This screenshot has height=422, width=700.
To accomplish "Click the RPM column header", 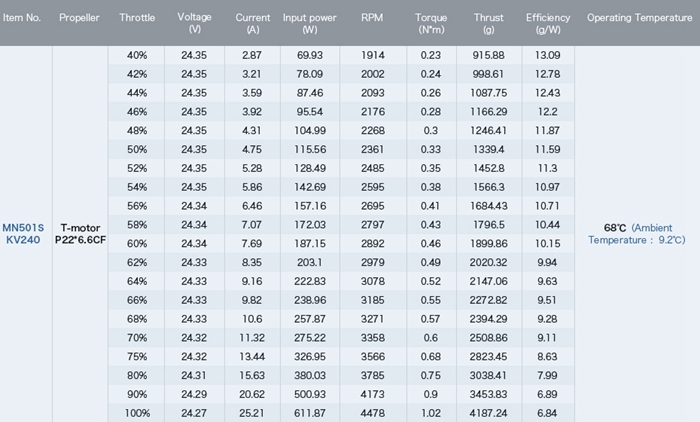I will tap(373, 18).
